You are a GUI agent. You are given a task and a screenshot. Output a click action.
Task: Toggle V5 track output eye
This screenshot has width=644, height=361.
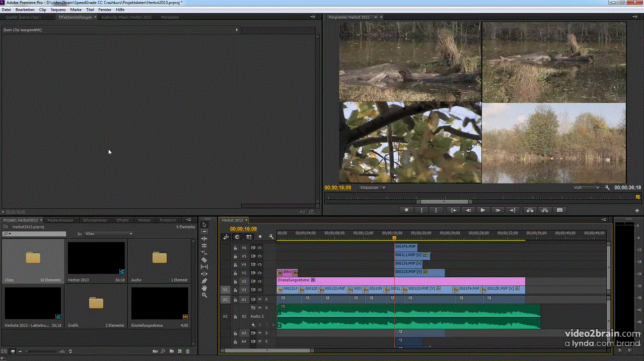tap(260, 256)
